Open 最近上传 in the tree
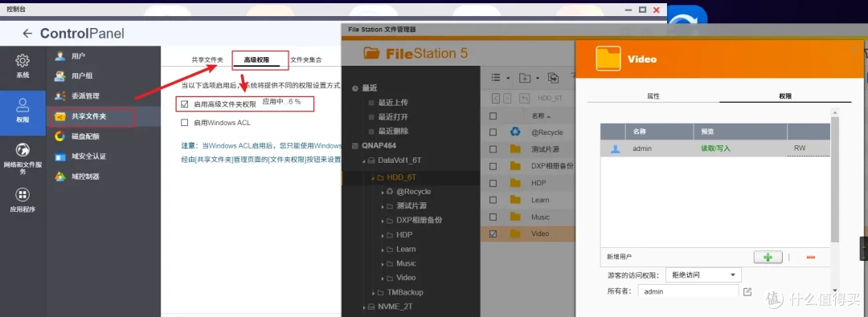Viewport: 868px width, 317px height. (393, 103)
